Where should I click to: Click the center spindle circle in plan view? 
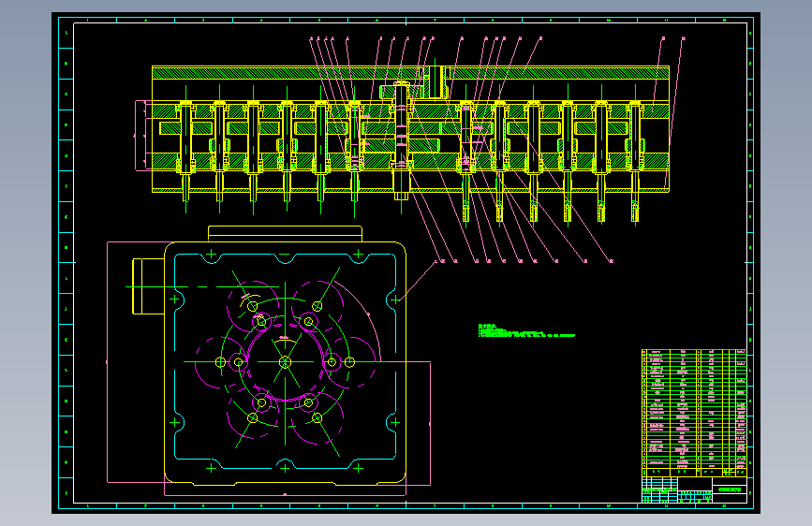285,362
